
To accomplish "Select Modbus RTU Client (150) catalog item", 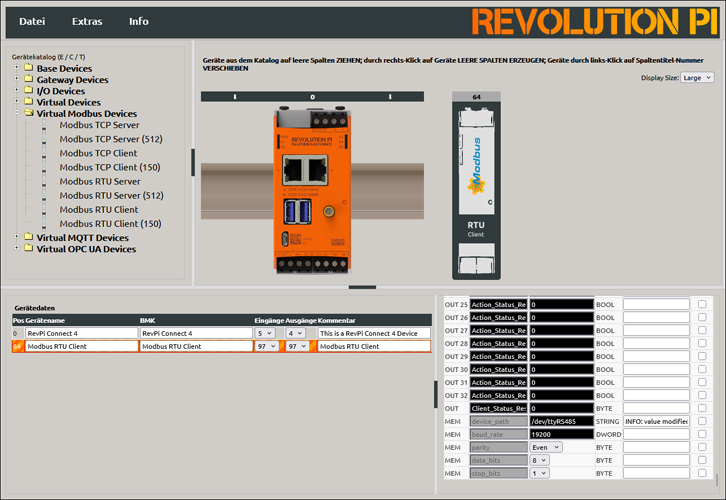I will (x=110, y=224).
